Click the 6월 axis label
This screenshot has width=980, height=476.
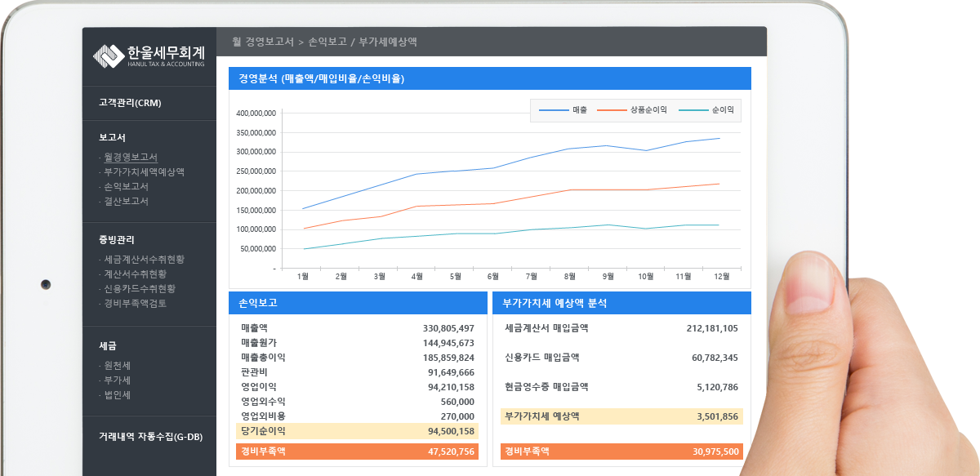[492, 277]
